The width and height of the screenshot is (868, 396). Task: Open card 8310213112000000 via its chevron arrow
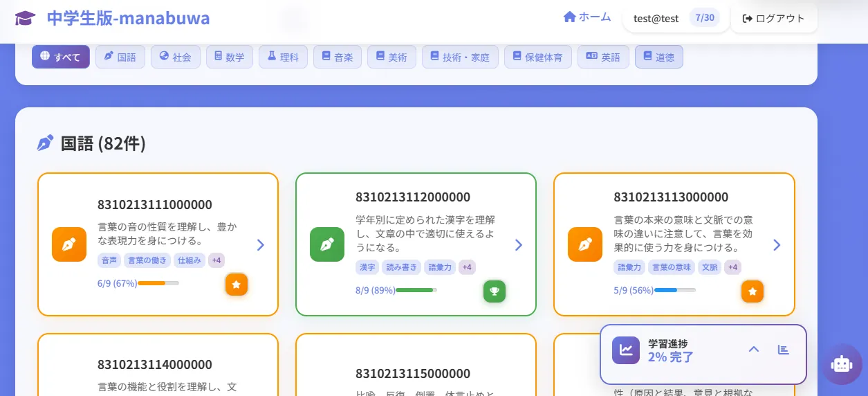(x=519, y=244)
